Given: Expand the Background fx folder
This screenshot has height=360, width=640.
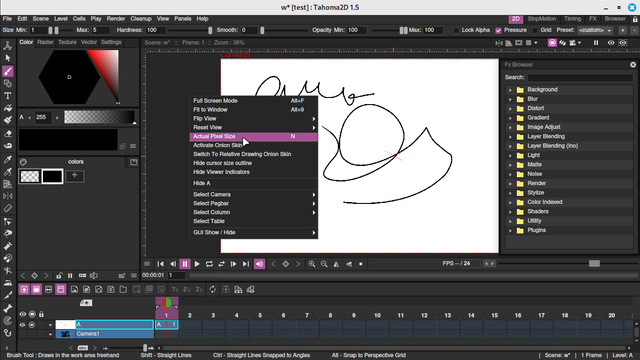Looking at the screenshot, I should point(510,90).
